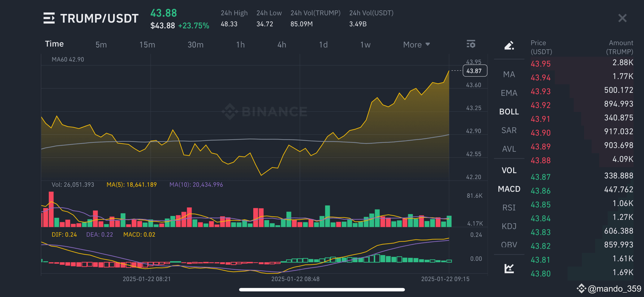Switch to the 5m interval

[101, 45]
